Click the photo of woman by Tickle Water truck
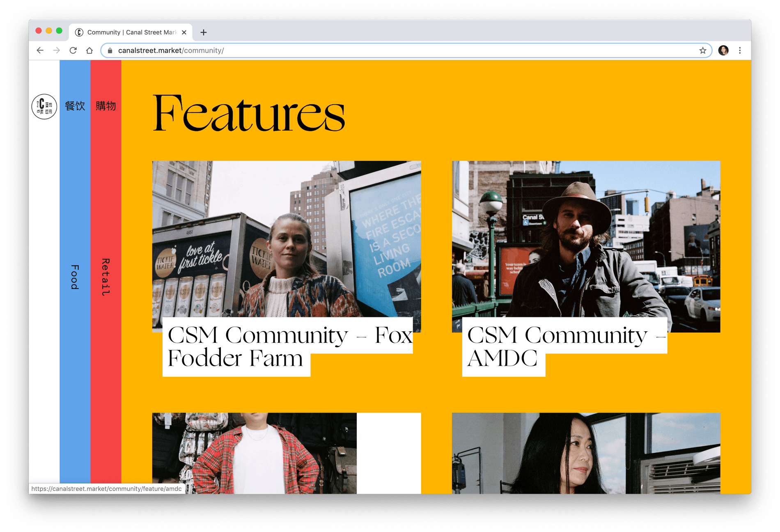The image size is (780, 532). pos(286,238)
